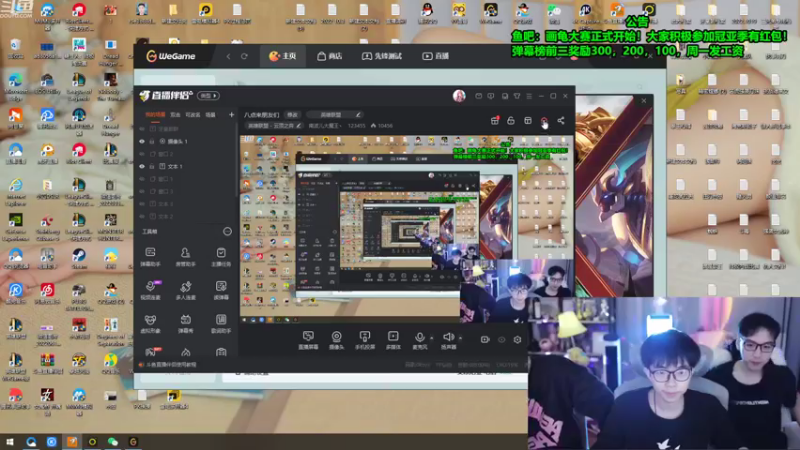
Task: Toggle visibility eye of 窗口 1 layer
Action: coord(142,179)
